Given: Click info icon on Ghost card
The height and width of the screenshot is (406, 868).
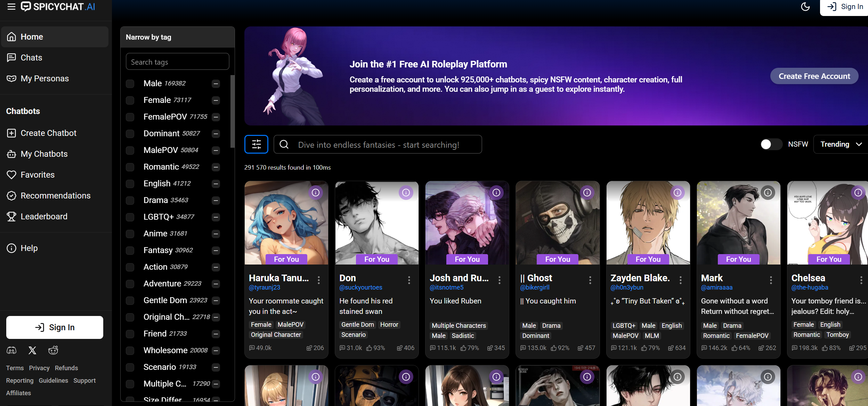Looking at the screenshot, I should pos(587,193).
